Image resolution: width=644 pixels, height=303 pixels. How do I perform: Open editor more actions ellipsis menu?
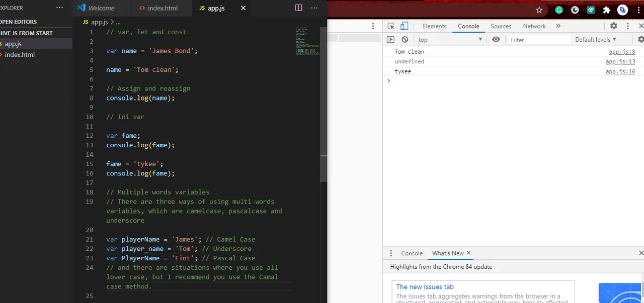pos(314,8)
